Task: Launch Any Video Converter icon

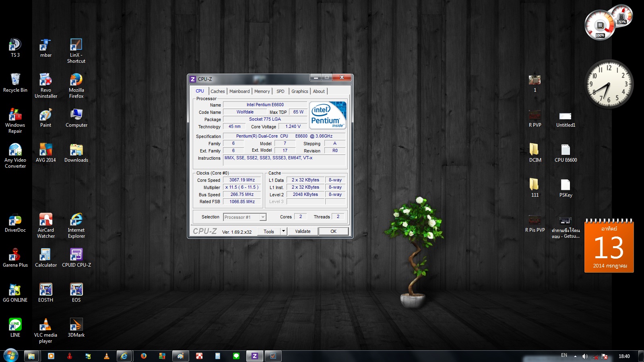Action: [x=15, y=156]
